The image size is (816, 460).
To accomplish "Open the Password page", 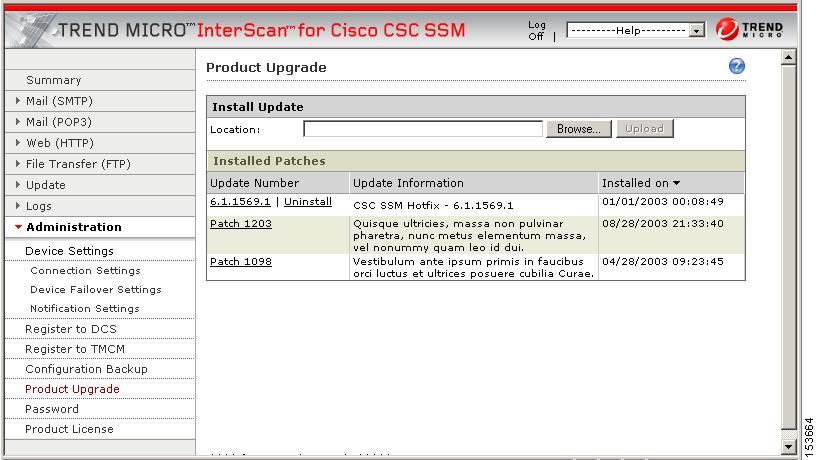I will point(52,409).
